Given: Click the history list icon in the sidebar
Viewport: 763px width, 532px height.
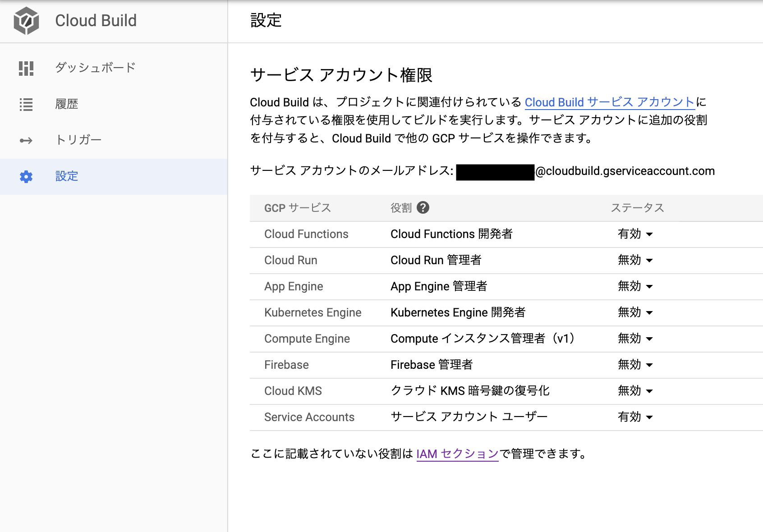Looking at the screenshot, I should point(26,104).
